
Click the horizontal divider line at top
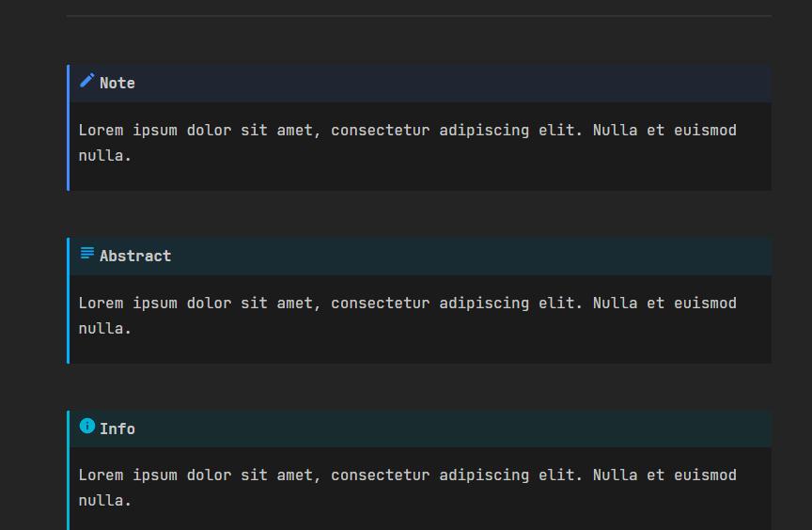click(x=419, y=16)
